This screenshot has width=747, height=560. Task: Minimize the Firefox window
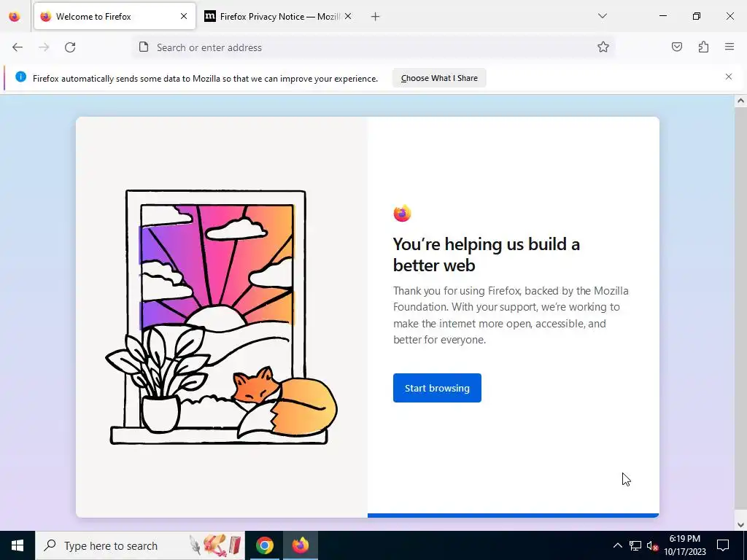(662, 16)
